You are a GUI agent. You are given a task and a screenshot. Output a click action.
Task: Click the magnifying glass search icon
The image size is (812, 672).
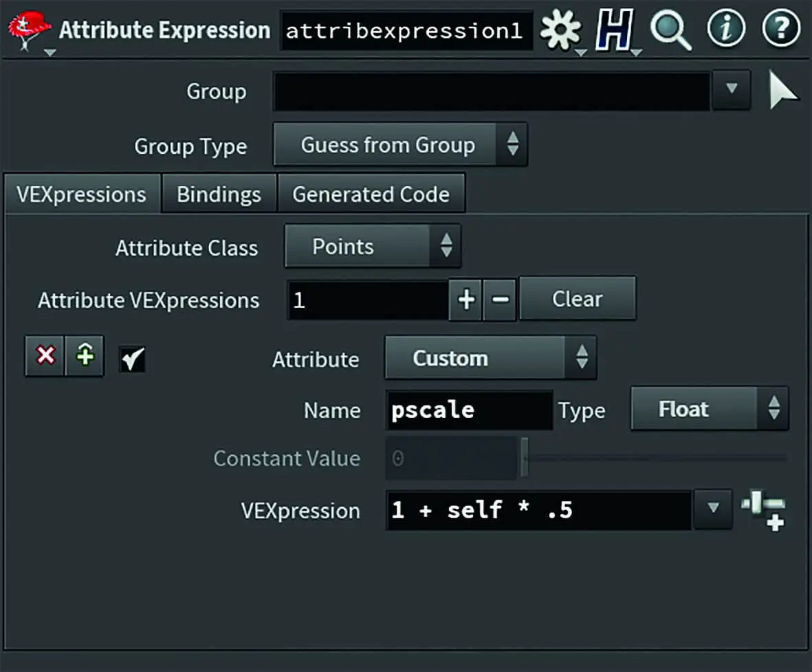(x=670, y=32)
